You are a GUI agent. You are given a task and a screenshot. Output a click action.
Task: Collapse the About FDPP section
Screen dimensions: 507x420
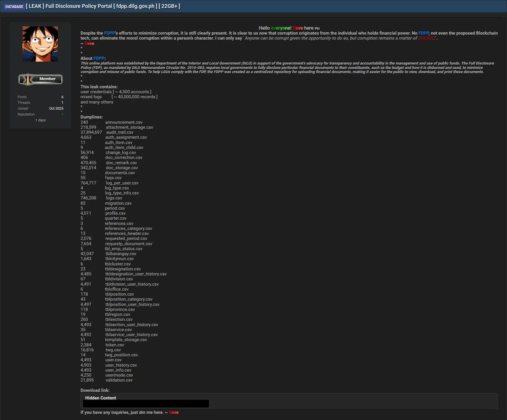(93, 58)
